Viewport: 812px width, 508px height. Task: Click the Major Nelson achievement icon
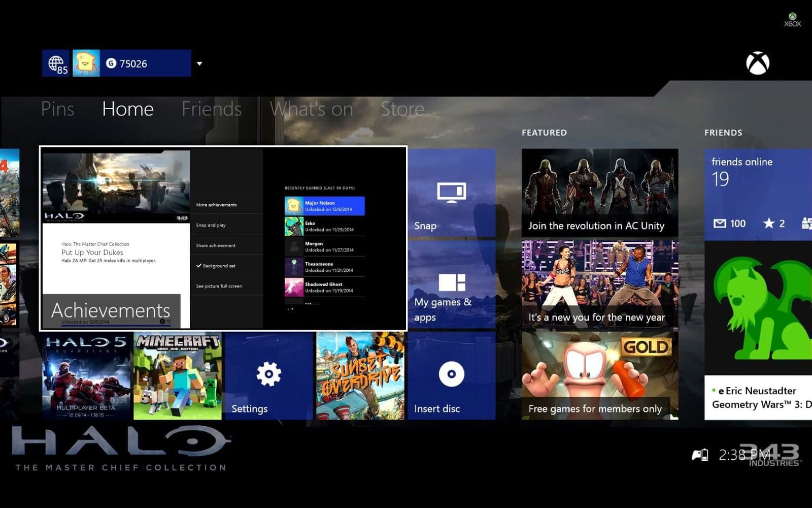[x=294, y=206]
